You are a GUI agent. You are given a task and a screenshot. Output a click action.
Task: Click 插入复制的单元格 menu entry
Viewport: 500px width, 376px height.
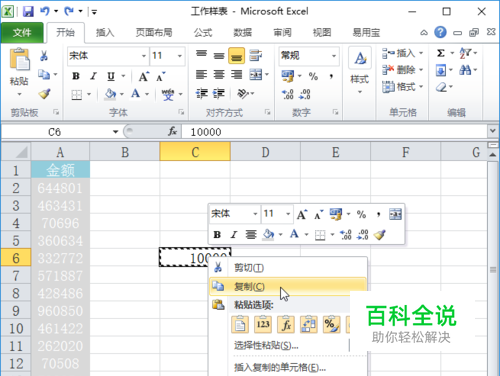click(x=280, y=368)
